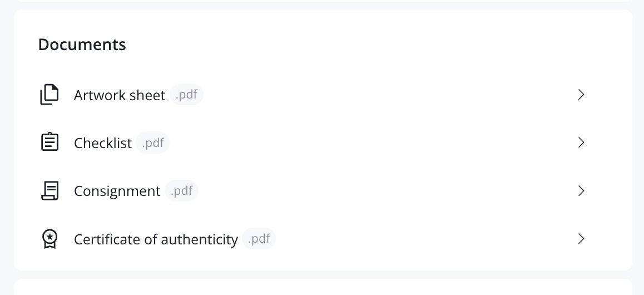This screenshot has width=644, height=295.
Task: Click the Certificate award ribbon icon
Action: (x=49, y=239)
